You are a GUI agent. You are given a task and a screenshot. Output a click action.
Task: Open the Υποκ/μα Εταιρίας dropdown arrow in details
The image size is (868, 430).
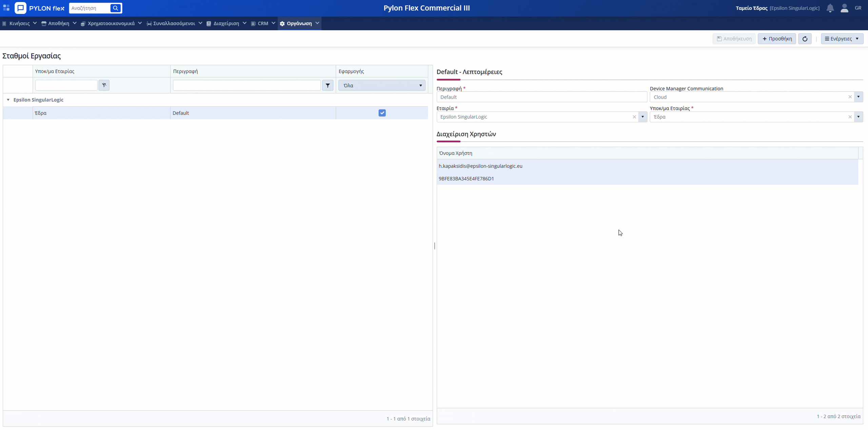(x=858, y=117)
